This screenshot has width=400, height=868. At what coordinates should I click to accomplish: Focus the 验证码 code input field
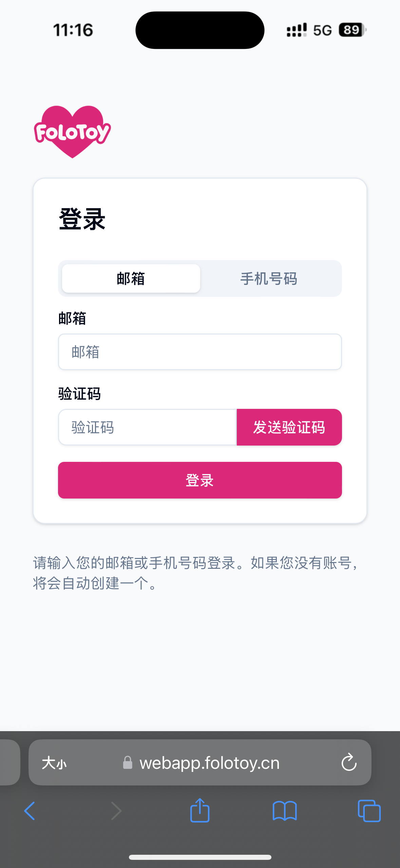pos(147,427)
